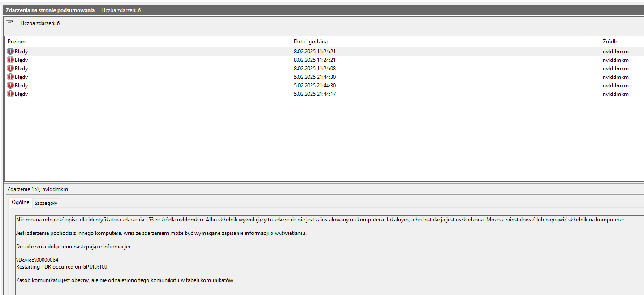Select the highlighted Błędy event row
The width and height of the screenshot is (644, 295).
(x=324, y=52)
